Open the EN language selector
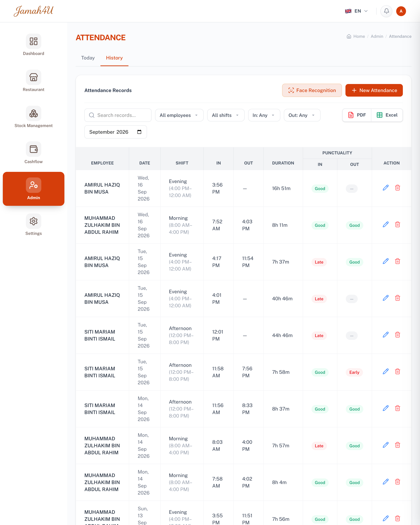This screenshot has height=525, width=420. (356, 11)
